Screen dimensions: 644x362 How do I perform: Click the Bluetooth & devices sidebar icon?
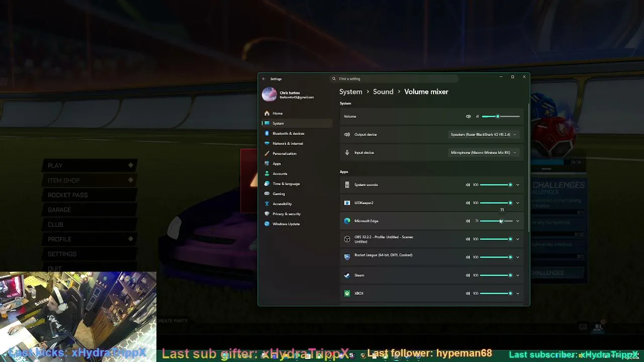(x=267, y=134)
